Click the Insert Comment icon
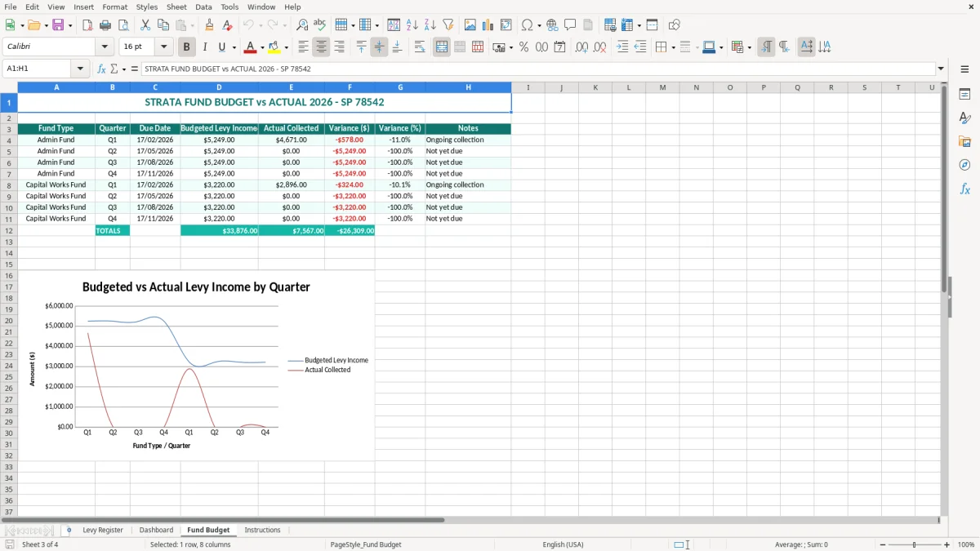This screenshot has height=551, width=980. (570, 25)
